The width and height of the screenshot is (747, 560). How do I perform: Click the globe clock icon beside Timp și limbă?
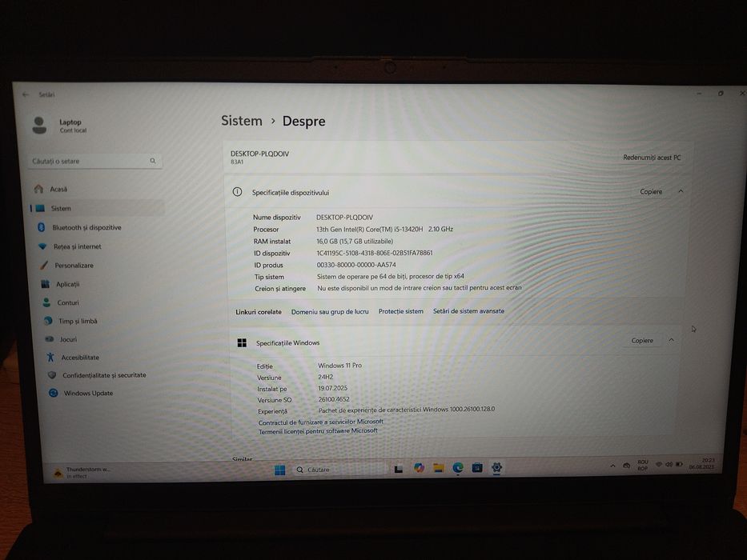click(48, 321)
